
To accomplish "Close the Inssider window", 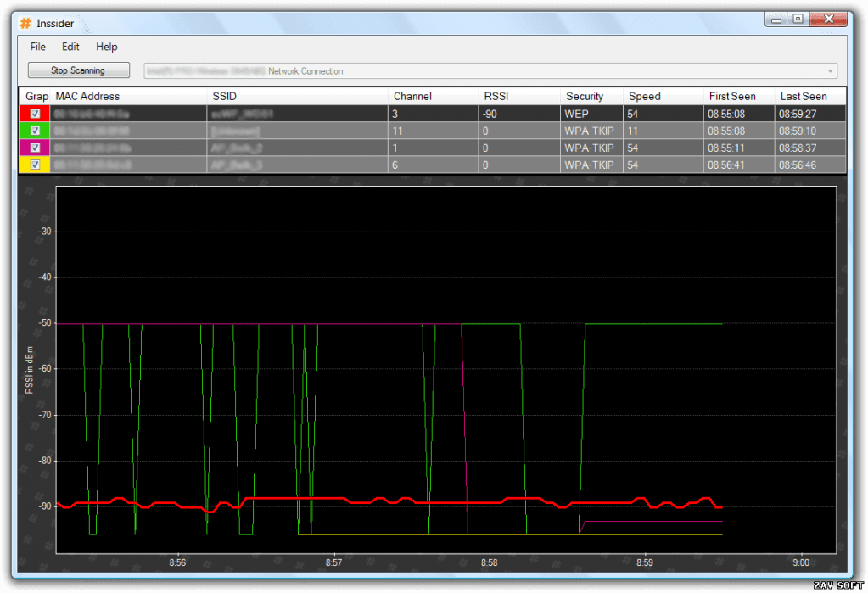I will point(828,19).
